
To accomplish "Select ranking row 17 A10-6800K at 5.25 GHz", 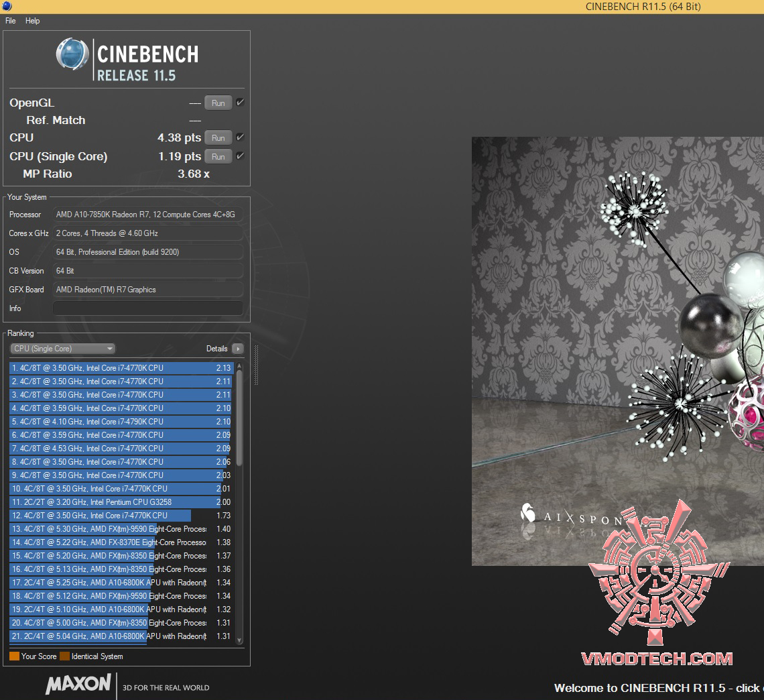I will pyautogui.click(x=122, y=583).
